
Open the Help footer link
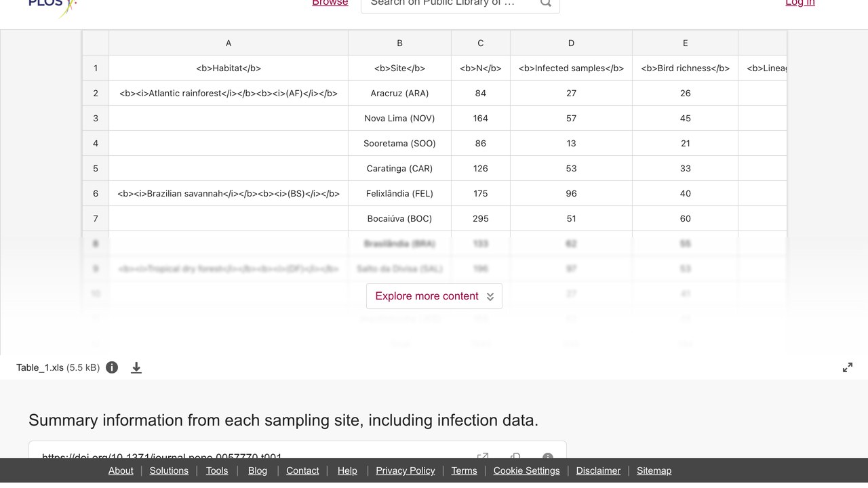pyautogui.click(x=347, y=470)
